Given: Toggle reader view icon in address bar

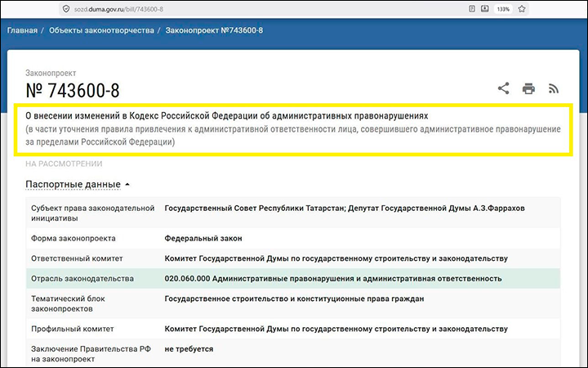Looking at the screenshot, I should click(x=472, y=9).
